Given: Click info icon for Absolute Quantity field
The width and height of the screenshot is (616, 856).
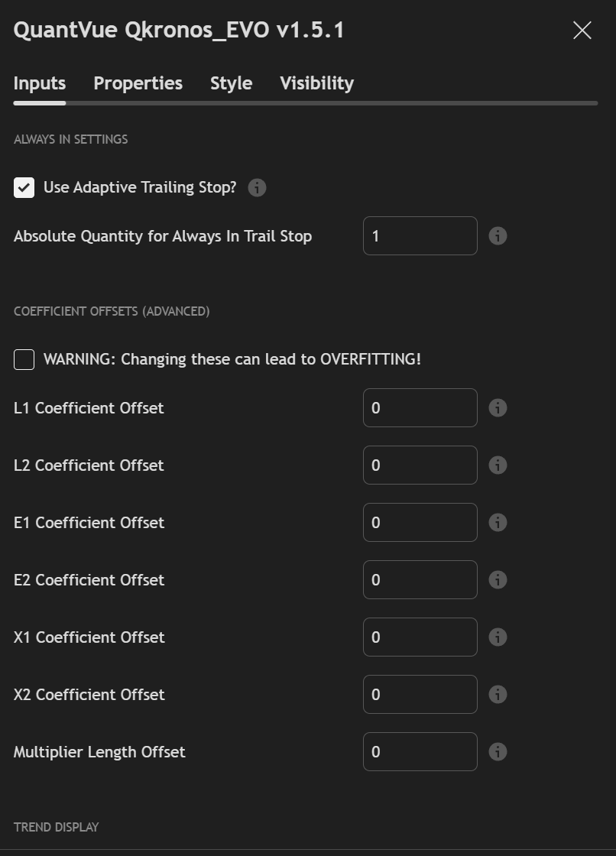Looking at the screenshot, I should point(498,236).
